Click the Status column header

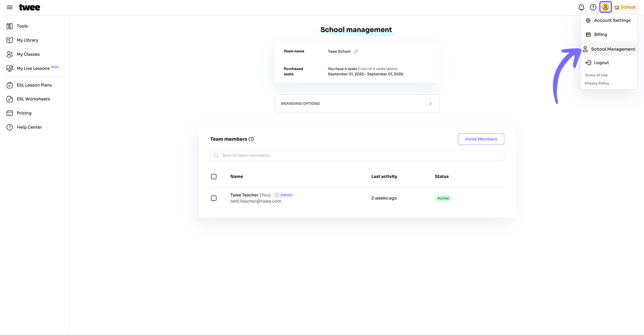click(x=442, y=177)
